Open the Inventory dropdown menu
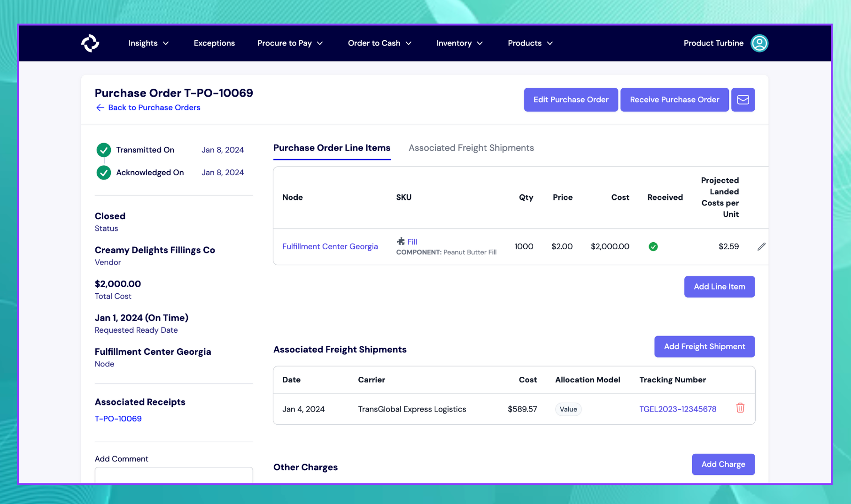Screen dimensions: 851x504 coord(459,43)
